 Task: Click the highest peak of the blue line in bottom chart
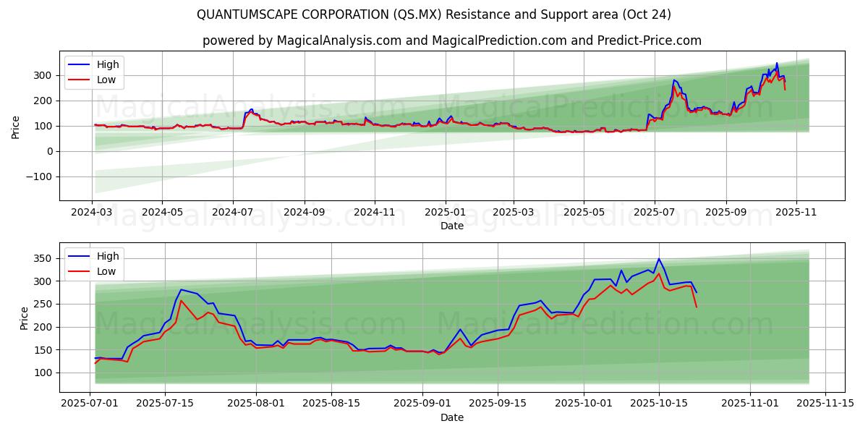click(658, 259)
